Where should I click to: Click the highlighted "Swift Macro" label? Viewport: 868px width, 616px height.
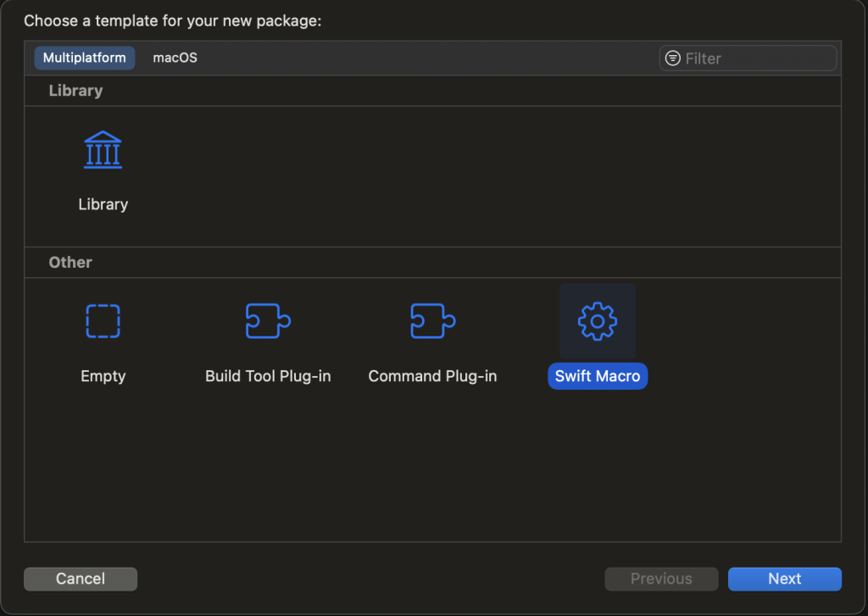pyautogui.click(x=598, y=376)
